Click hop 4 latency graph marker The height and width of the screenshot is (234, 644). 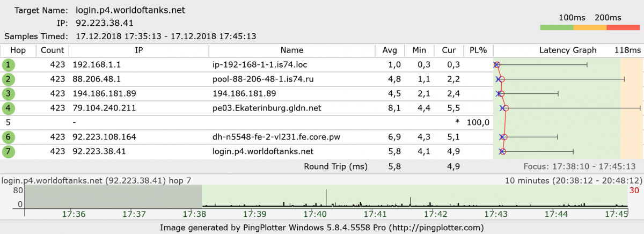click(506, 108)
